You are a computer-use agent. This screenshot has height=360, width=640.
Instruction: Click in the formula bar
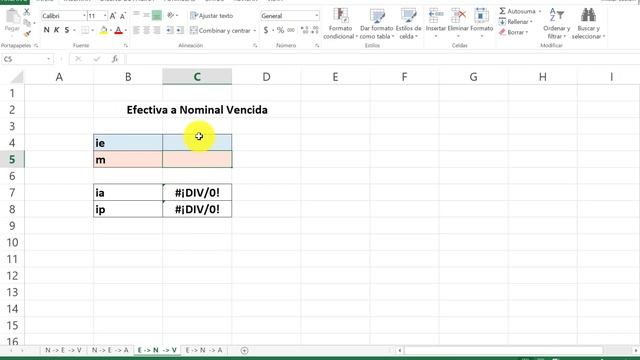point(382,59)
